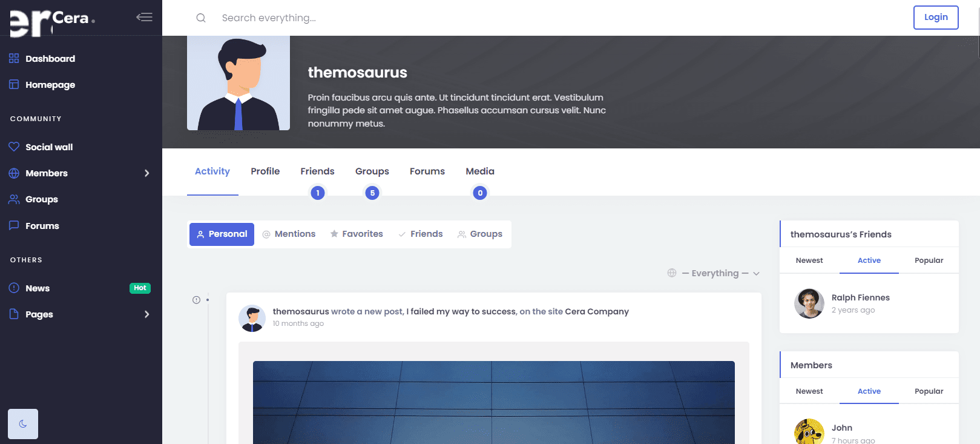The width and height of the screenshot is (980, 444).
Task: Show Popular in the Members widget
Action: [x=929, y=391]
